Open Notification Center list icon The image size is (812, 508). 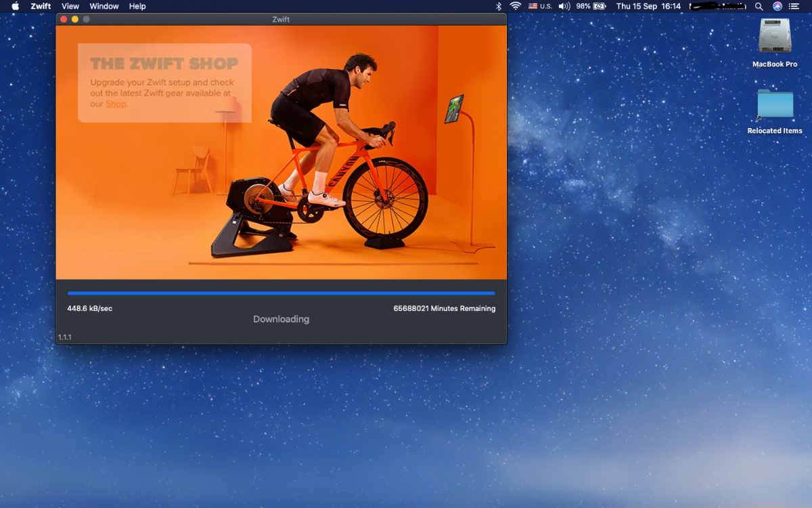[794, 6]
